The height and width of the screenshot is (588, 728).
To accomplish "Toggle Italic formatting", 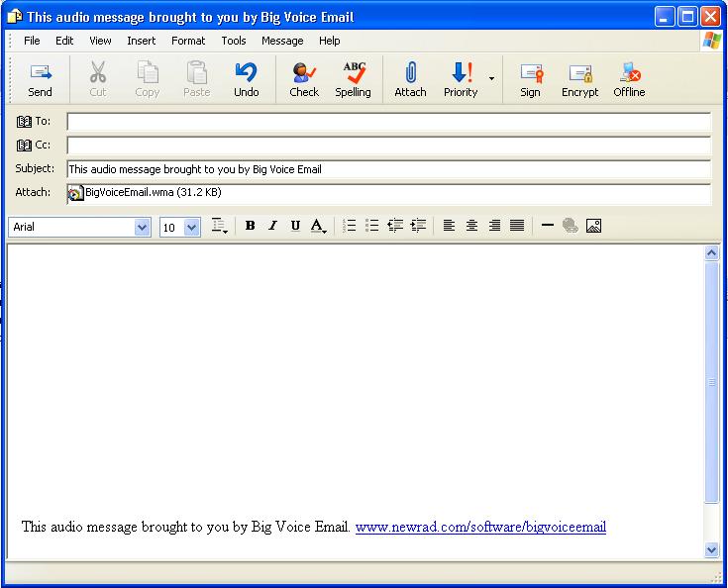I will (273, 226).
